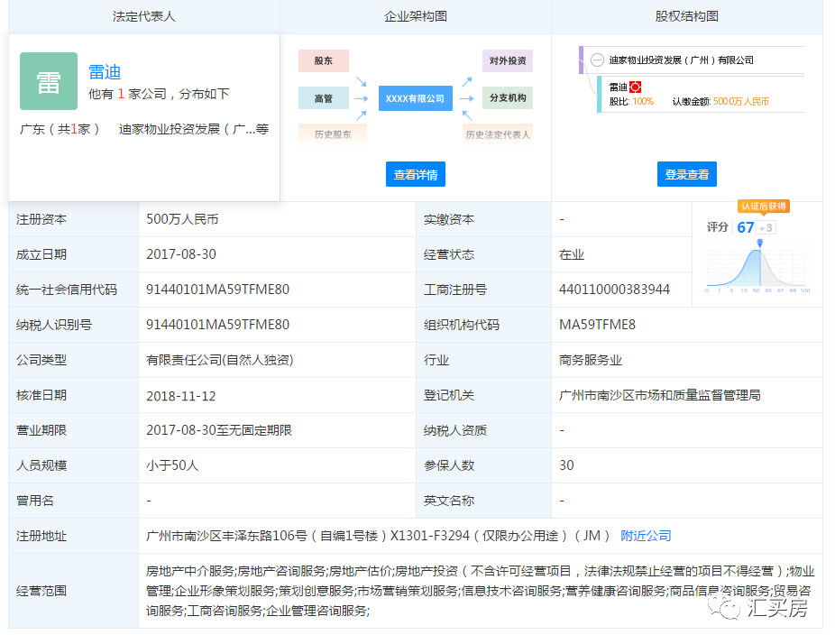The width and height of the screenshot is (835, 644).
Task: Click the establishment date 2017-08-30
Action: [x=181, y=254]
